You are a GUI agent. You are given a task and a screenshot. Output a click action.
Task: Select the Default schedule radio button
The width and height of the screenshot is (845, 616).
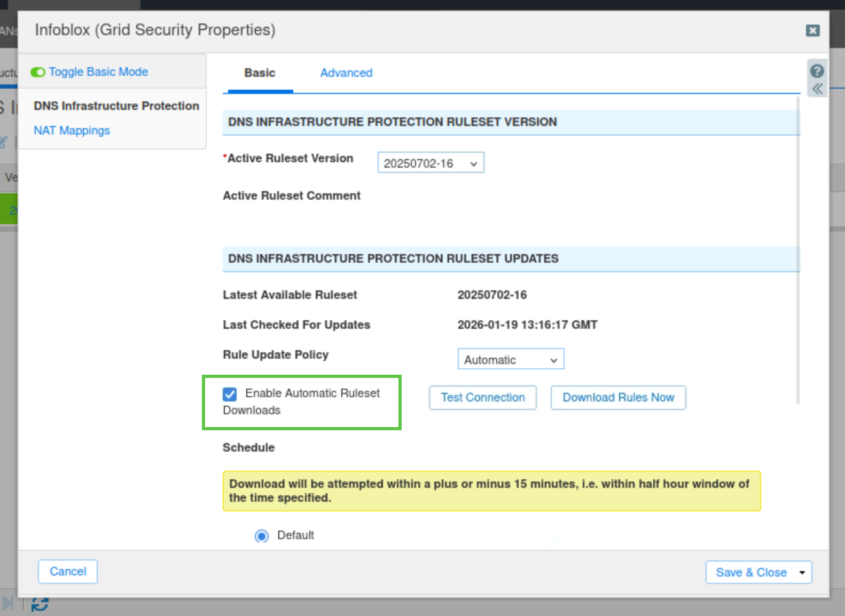click(262, 535)
